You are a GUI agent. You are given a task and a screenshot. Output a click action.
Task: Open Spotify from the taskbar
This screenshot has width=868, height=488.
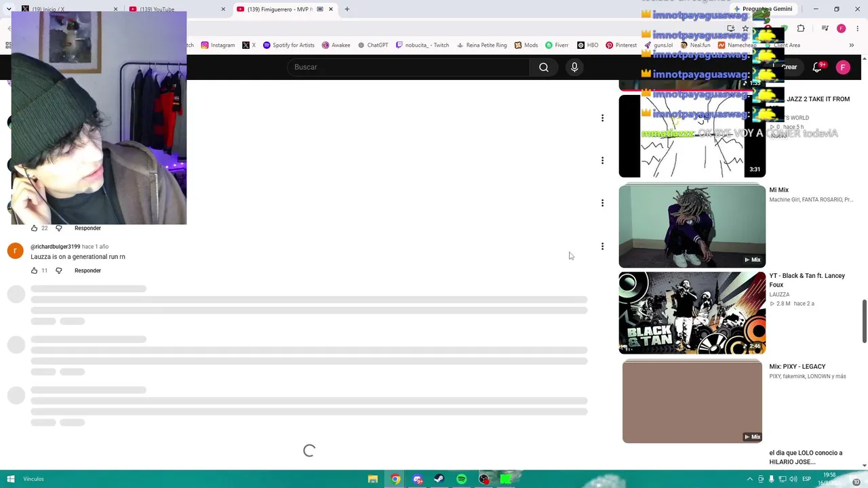pos(462,479)
